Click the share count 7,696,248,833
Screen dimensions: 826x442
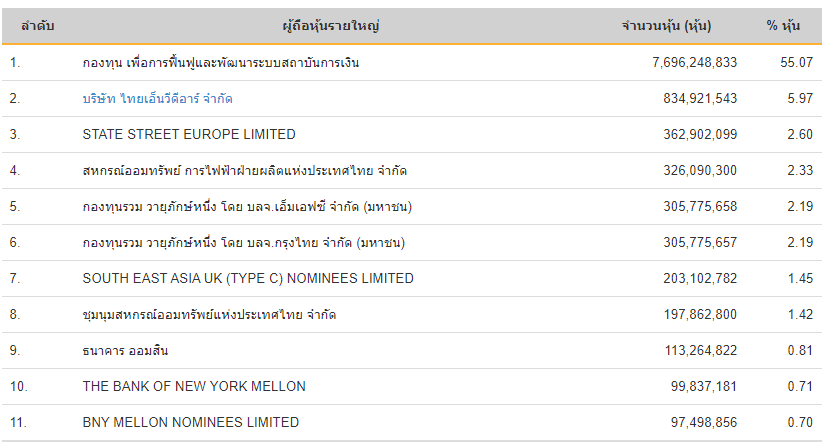695,63
